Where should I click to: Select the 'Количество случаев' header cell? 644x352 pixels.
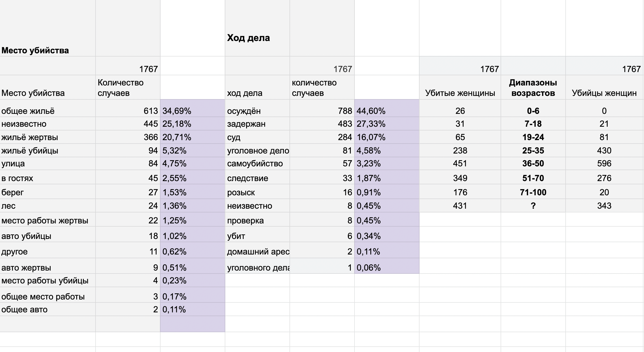pos(128,87)
